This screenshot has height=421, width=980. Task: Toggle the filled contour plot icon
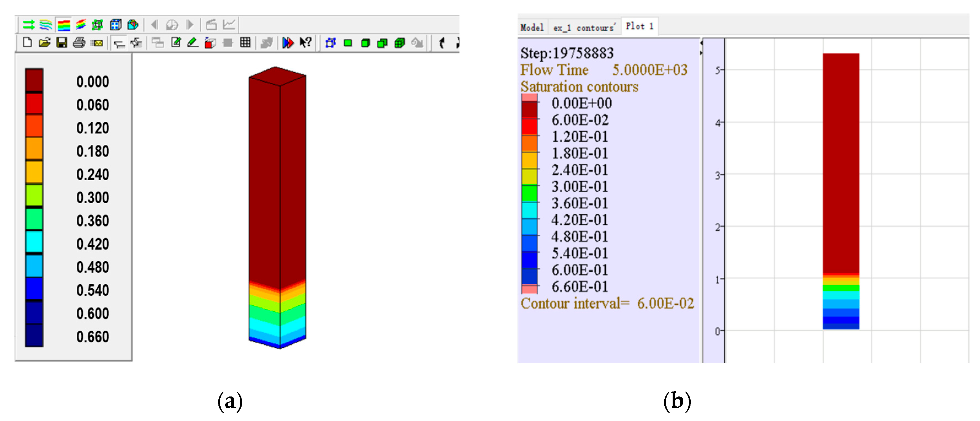[x=64, y=25]
